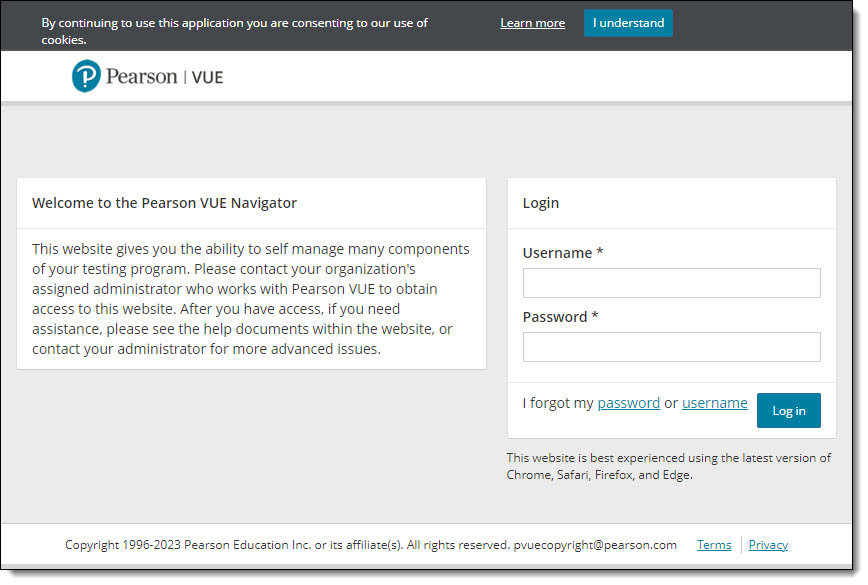Open the Learn more cookies link
This screenshot has height=585, width=868.
[x=533, y=23]
